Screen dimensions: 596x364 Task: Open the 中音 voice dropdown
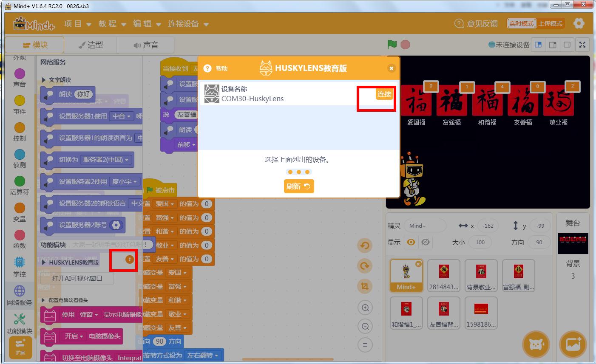[122, 116]
